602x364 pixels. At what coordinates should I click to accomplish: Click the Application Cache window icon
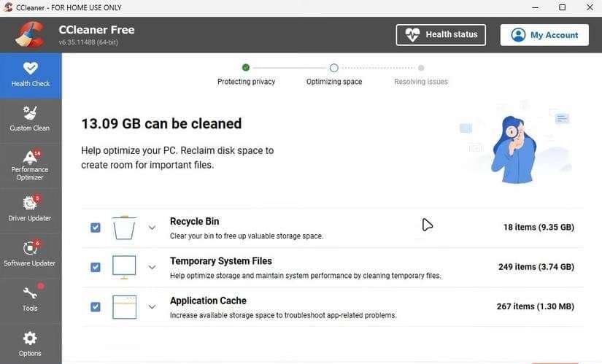124,307
